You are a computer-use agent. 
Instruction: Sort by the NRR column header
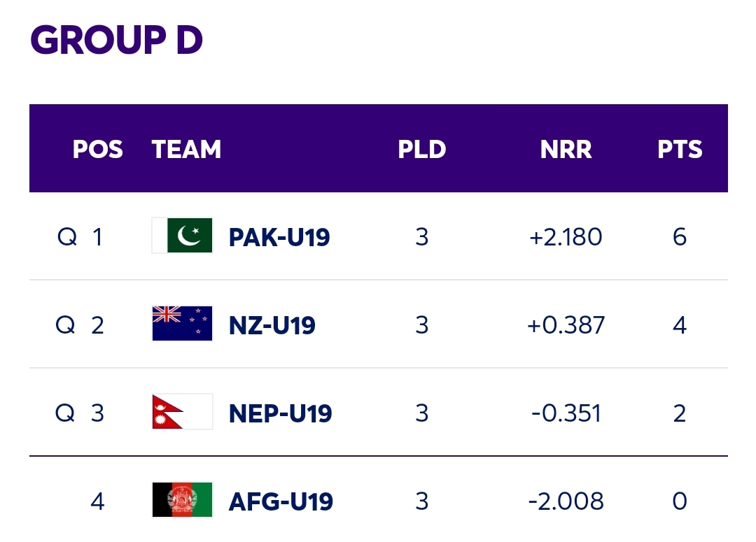(x=566, y=149)
